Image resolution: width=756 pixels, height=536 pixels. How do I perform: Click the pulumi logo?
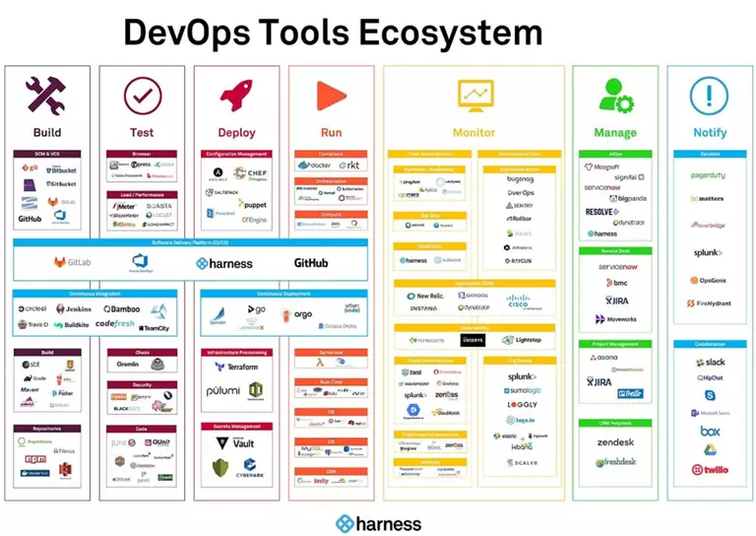click(x=222, y=391)
